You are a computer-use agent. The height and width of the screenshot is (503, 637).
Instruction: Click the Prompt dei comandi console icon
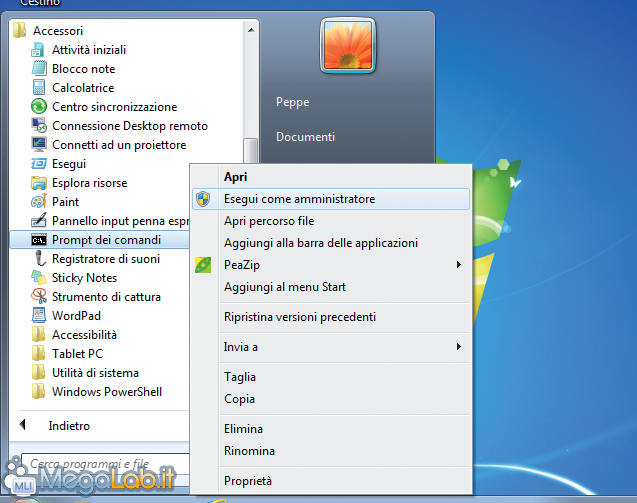click(39, 240)
